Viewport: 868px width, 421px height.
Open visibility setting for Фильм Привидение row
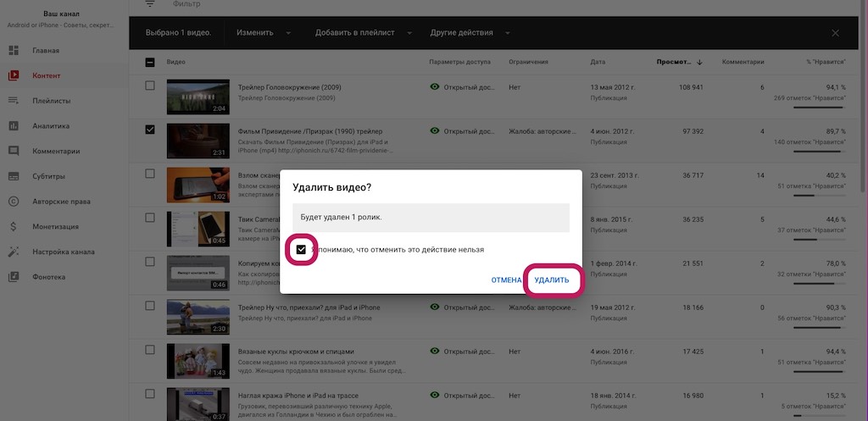(462, 131)
